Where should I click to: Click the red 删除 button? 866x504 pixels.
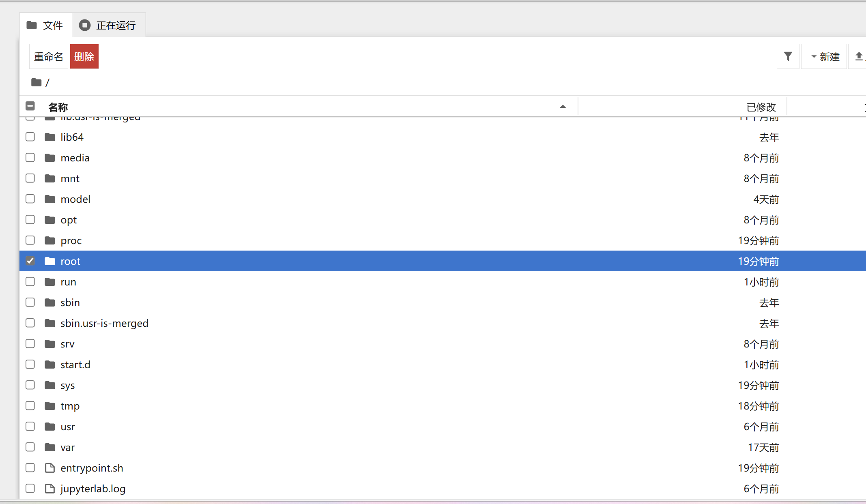pyautogui.click(x=84, y=56)
